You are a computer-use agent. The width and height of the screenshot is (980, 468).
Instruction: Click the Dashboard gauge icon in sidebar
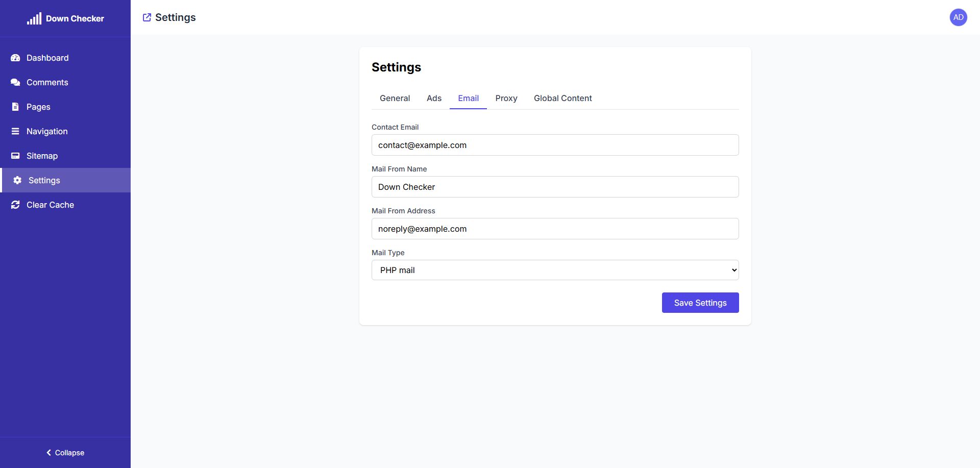tap(15, 58)
